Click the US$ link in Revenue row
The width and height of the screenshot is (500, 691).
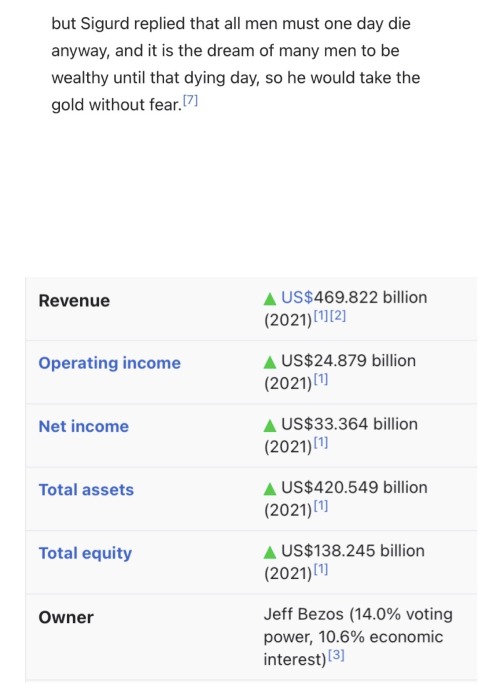pyautogui.click(x=297, y=297)
